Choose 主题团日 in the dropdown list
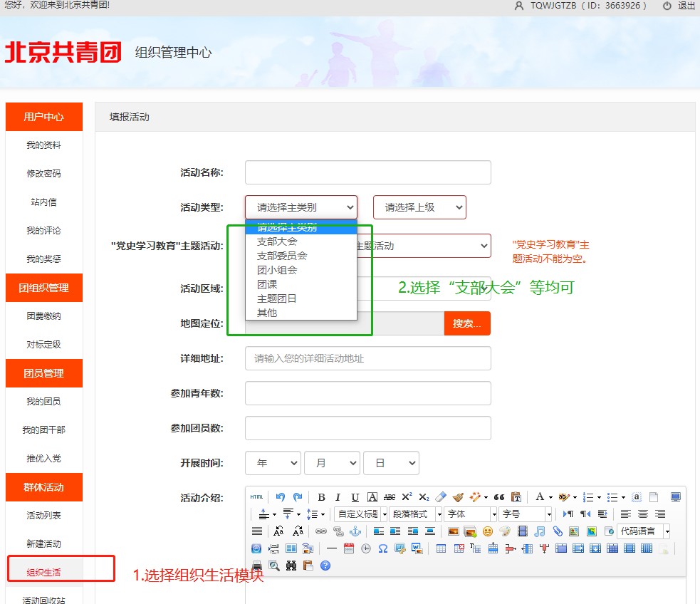700x604 pixels. 277,298
